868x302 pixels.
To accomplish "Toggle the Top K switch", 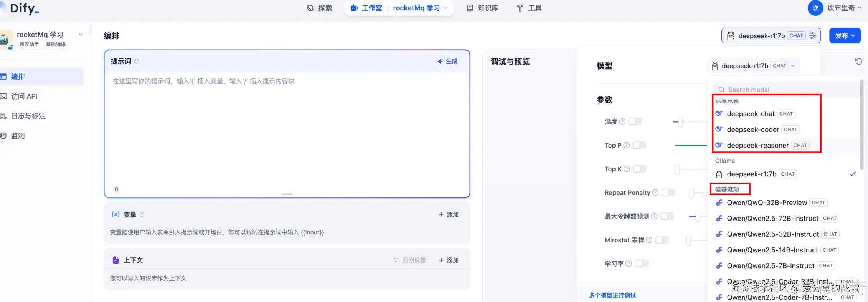I will pyautogui.click(x=639, y=169).
